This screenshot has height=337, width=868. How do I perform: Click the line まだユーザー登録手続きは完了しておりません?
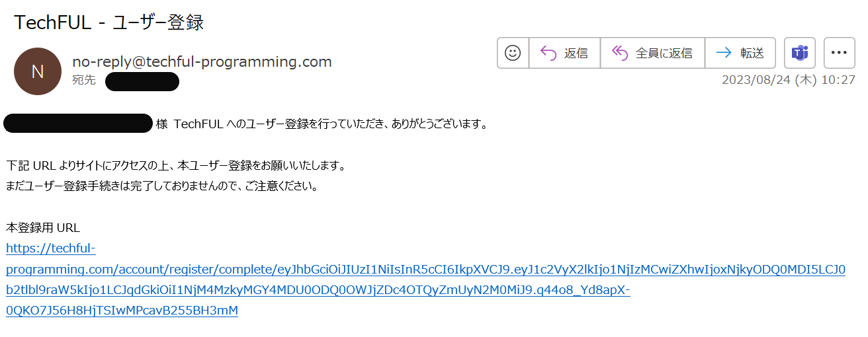coord(162,186)
